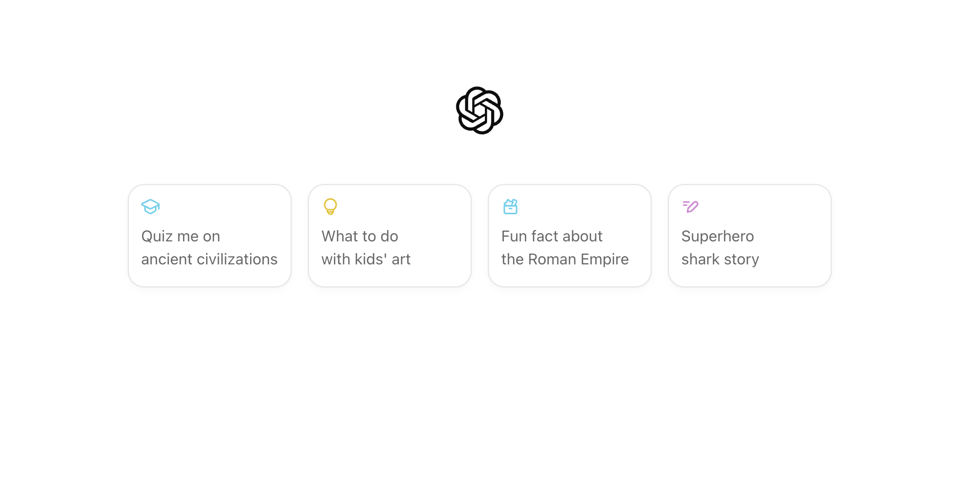Click the text 'Quiz me on'
Screen dimensions: 980x493
pos(180,236)
